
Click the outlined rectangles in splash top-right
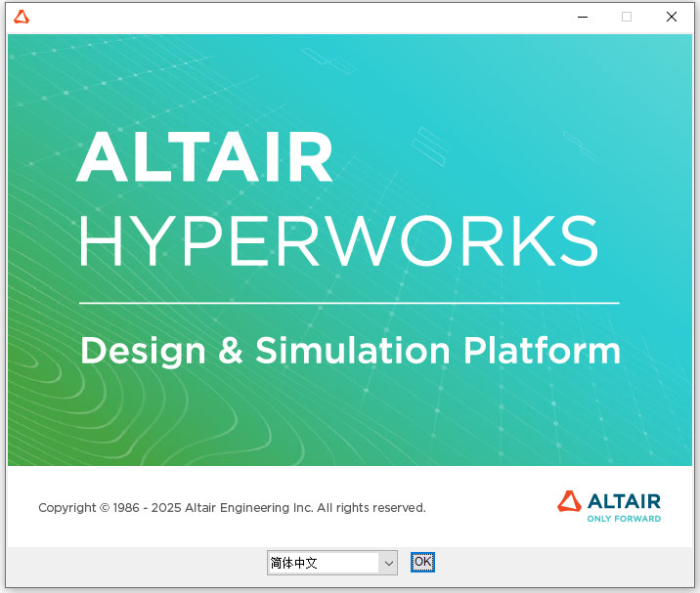click(428, 147)
